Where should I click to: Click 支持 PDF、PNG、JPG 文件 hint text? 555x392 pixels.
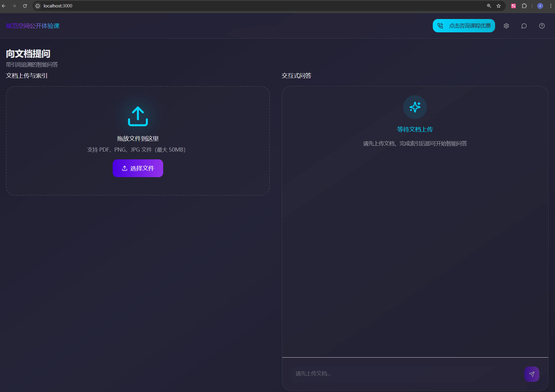[136, 150]
